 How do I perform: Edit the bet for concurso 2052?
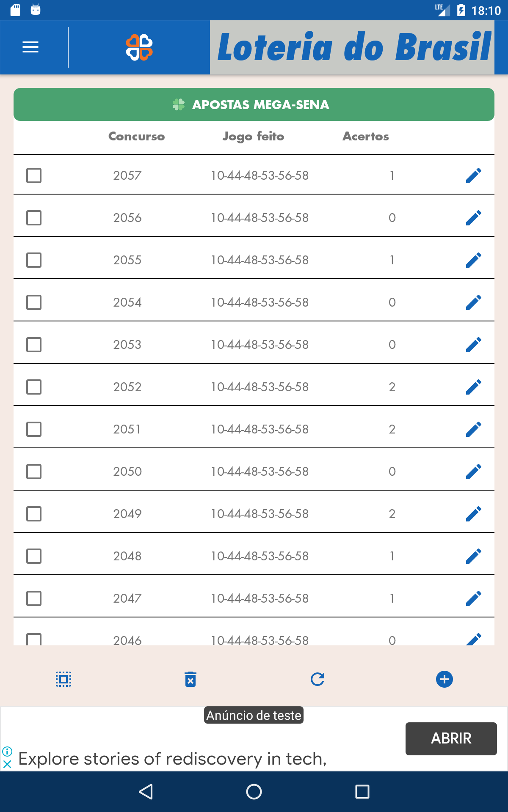click(473, 387)
